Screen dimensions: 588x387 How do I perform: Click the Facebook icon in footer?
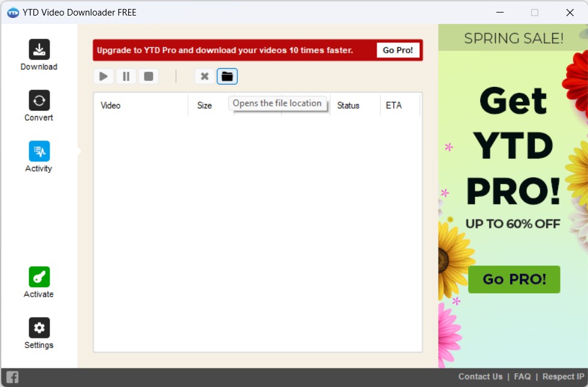click(13, 377)
